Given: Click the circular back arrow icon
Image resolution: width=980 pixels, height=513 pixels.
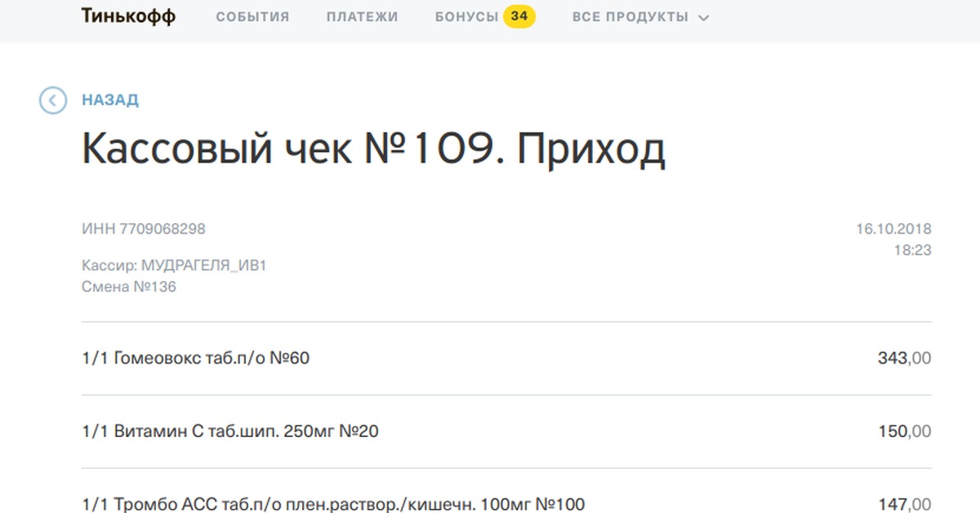Looking at the screenshot, I should (x=53, y=100).
